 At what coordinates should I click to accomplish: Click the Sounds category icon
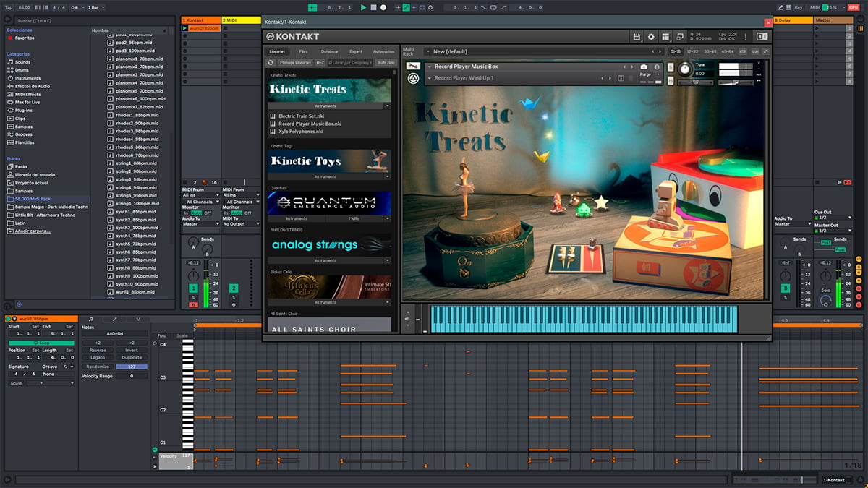10,62
